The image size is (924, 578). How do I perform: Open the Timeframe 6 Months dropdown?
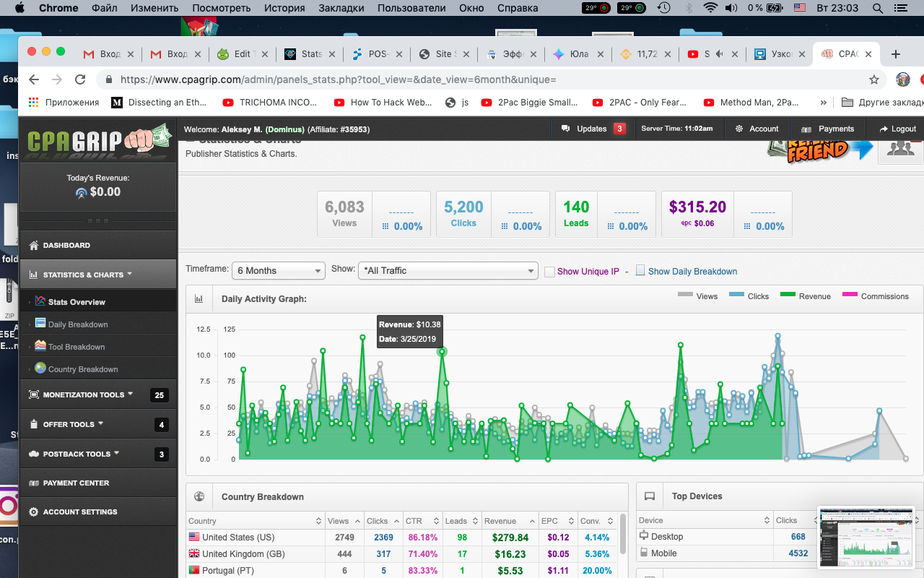coord(278,271)
